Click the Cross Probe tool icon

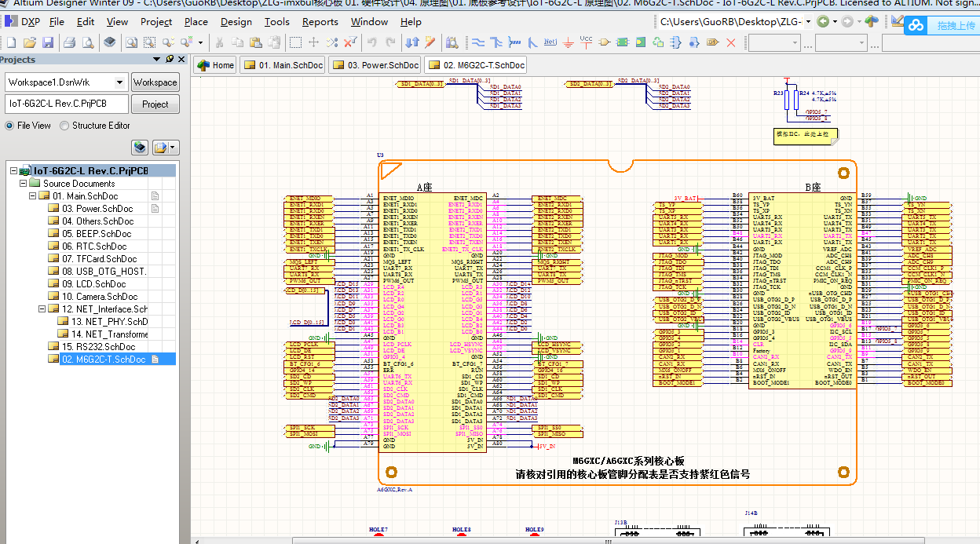pyautogui.click(x=431, y=42)
